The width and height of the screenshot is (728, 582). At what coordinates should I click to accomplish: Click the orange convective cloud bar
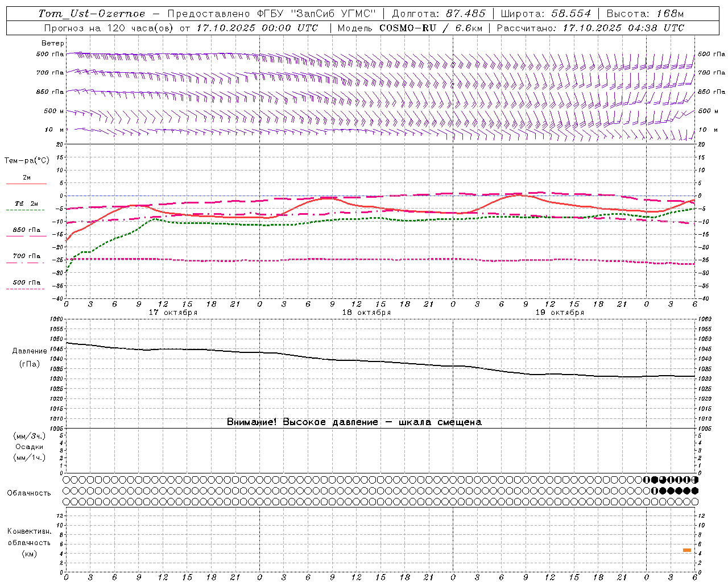687,550
